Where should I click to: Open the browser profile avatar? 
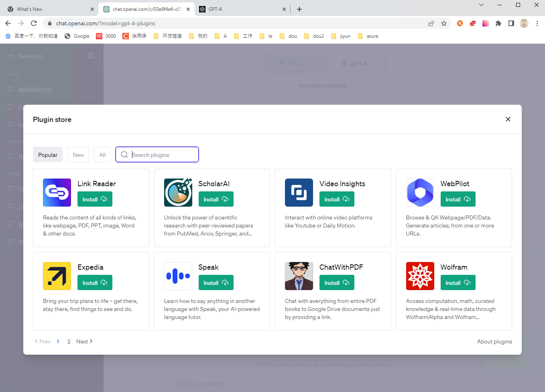click(524, 23)
